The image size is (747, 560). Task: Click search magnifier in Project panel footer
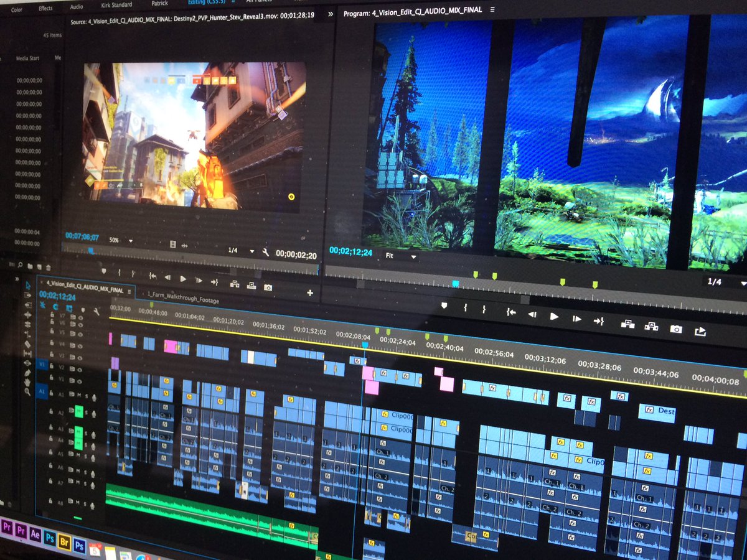[x=20, y=265]
